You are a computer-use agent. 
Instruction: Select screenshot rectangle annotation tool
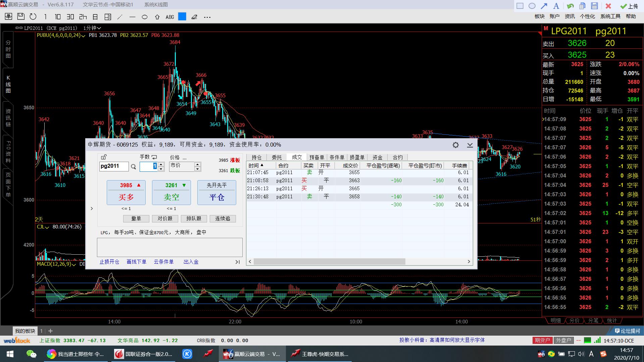click(520, 6)
